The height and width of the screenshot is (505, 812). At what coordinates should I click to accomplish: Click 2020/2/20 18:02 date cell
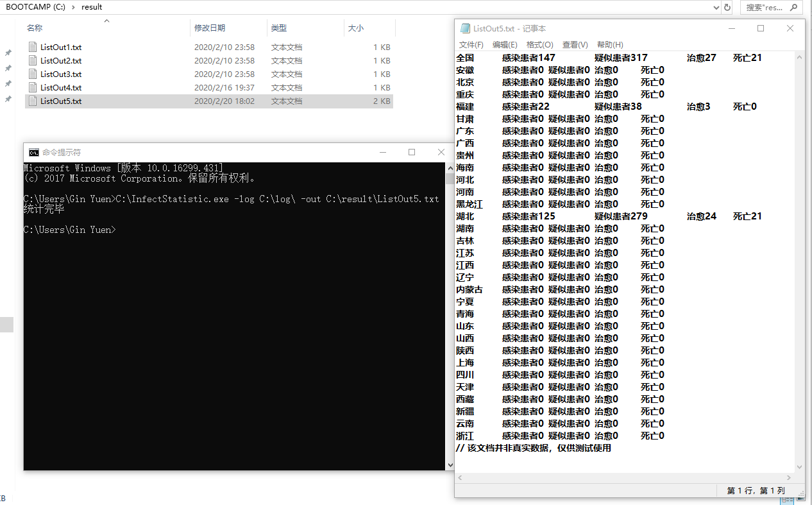tap(224, 101)
